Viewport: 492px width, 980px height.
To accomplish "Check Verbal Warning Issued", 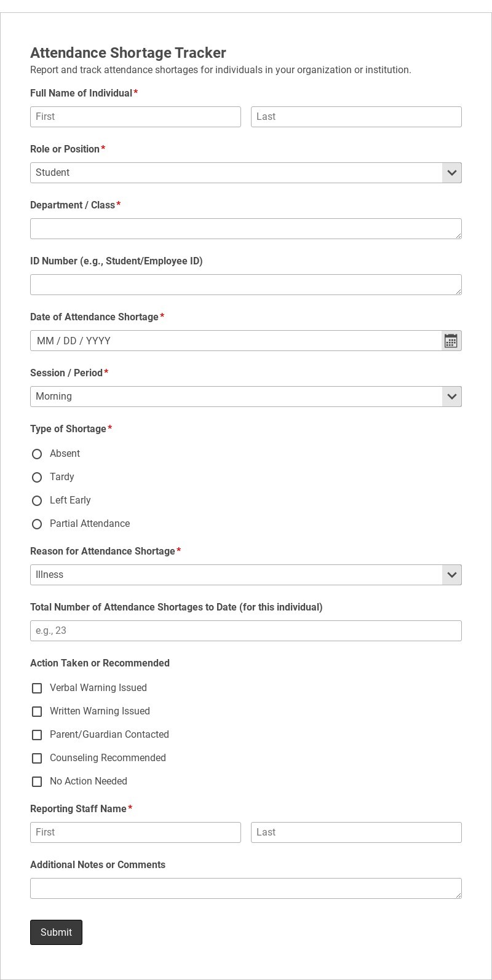I will click(37, 688).
